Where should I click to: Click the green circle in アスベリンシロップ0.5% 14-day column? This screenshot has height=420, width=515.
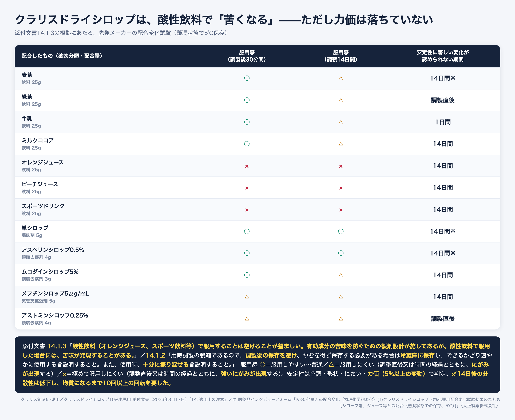[x=341, y=253]
